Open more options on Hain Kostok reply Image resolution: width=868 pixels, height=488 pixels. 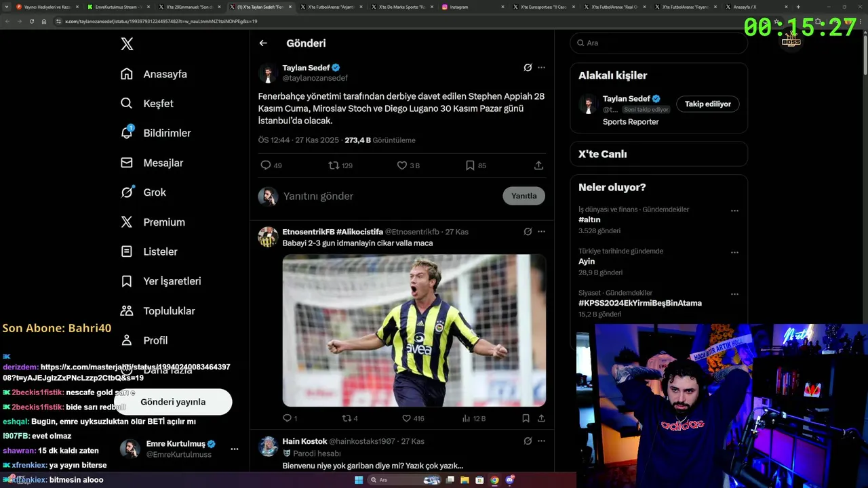pos(541,441)
